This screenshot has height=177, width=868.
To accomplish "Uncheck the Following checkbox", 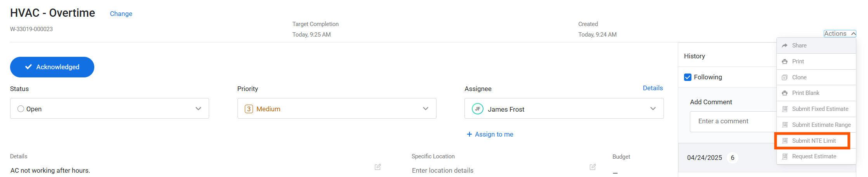I will [688, 77].
